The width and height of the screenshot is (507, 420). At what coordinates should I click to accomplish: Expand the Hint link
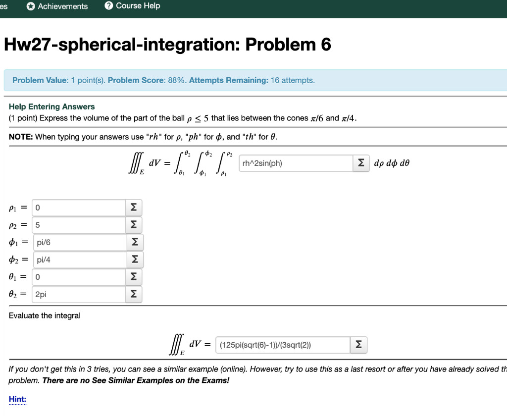(17, 399)
